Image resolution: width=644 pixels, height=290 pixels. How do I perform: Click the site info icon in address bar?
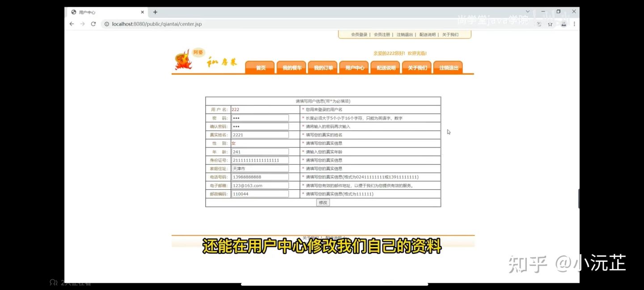tap(106, 24)
